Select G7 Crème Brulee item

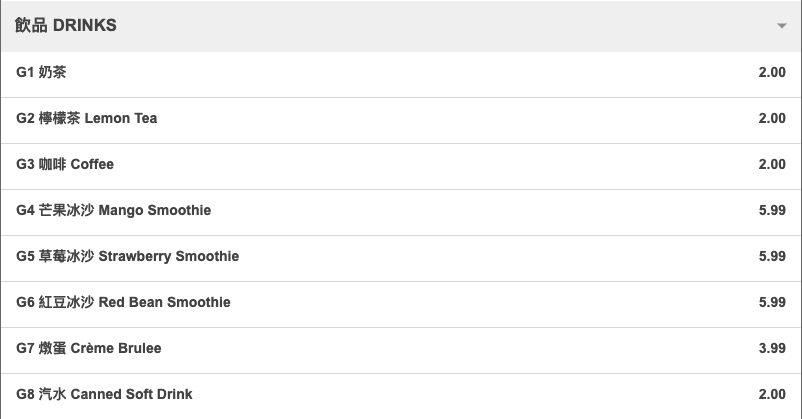(x=88, y=348)
